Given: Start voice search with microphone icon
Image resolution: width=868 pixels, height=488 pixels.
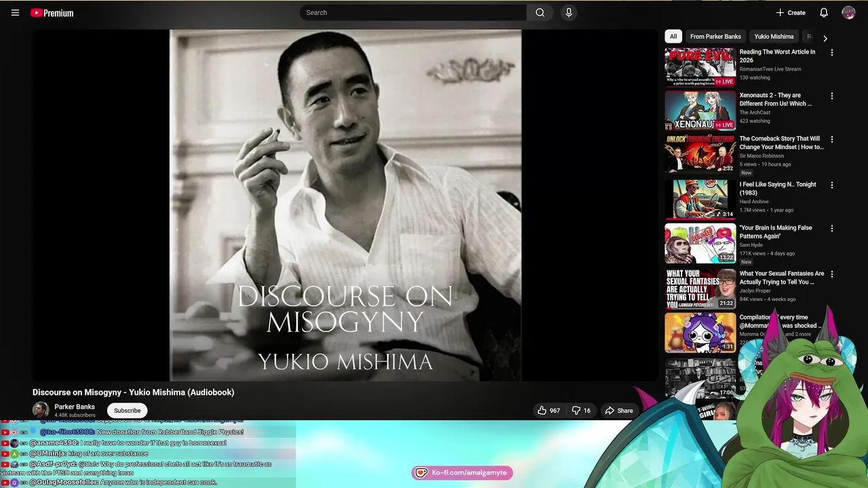Looking at the screenshot, I should coord(568,12).
